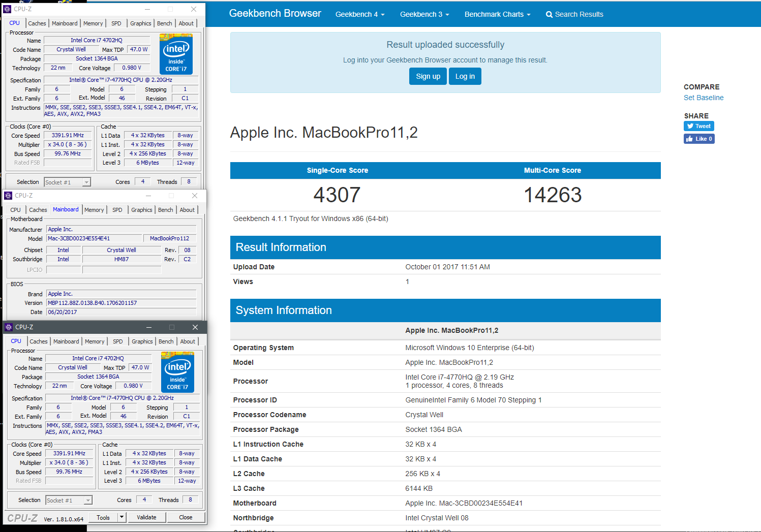
Task: Click the Max TDP 47.0 W field in top window
Action: coord(139,49)
